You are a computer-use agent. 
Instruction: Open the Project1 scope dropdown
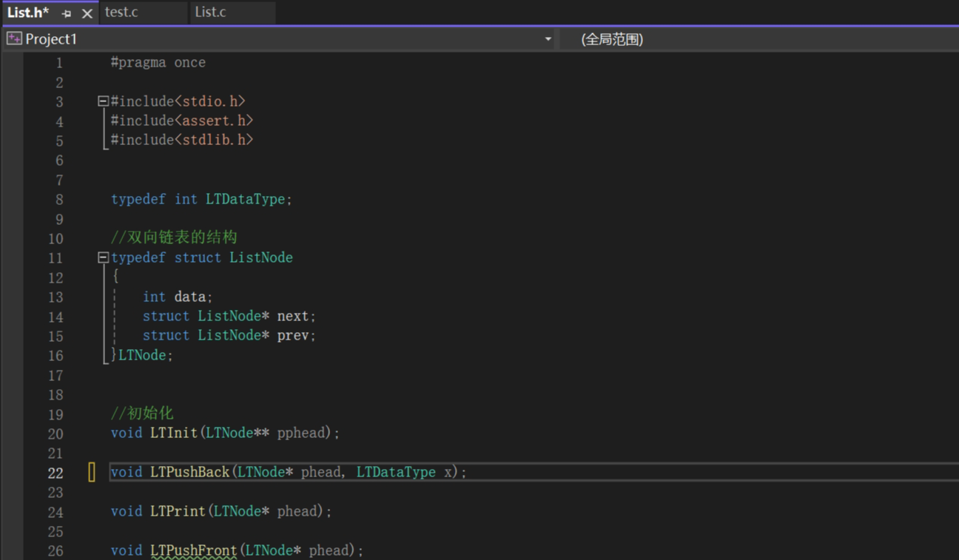pyautogui.click(x=548, y=39)
